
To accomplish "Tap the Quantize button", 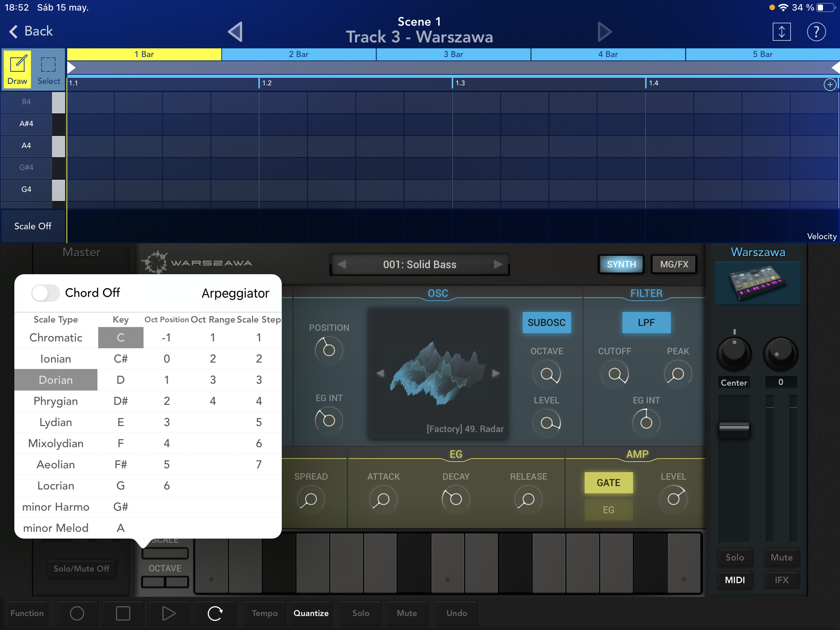I will coord(311,613).
